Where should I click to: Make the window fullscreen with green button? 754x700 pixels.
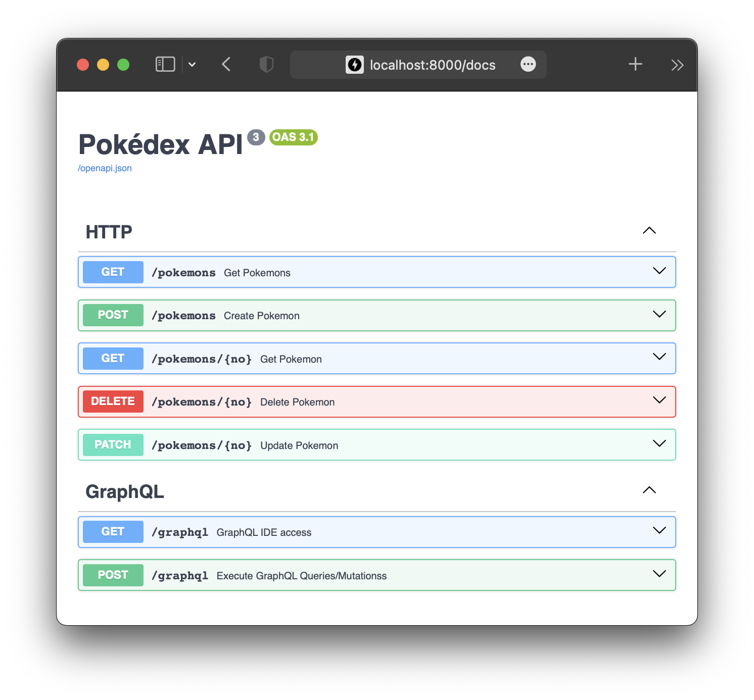pos(123,65)
